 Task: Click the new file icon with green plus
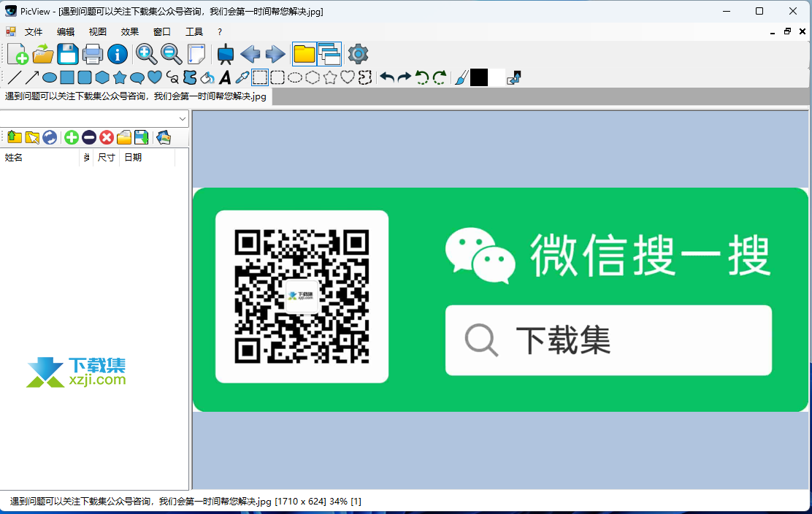point(18,54)
